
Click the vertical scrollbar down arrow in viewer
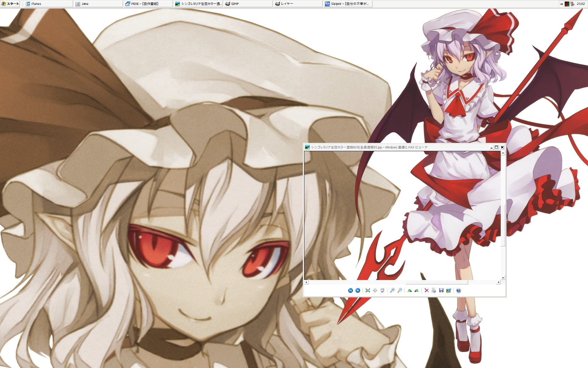click(503, 278)
